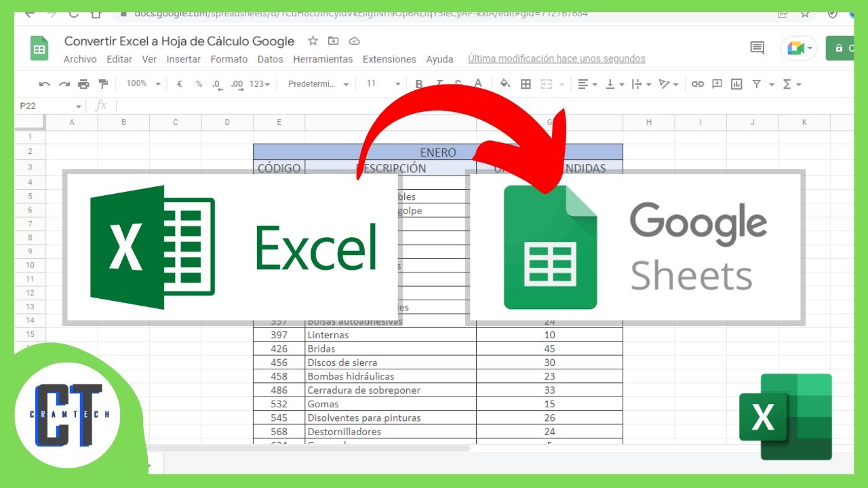The height and width of the screenshot is (488, 868).
Task: Open the Editar menu
Action: coord(119,60)
